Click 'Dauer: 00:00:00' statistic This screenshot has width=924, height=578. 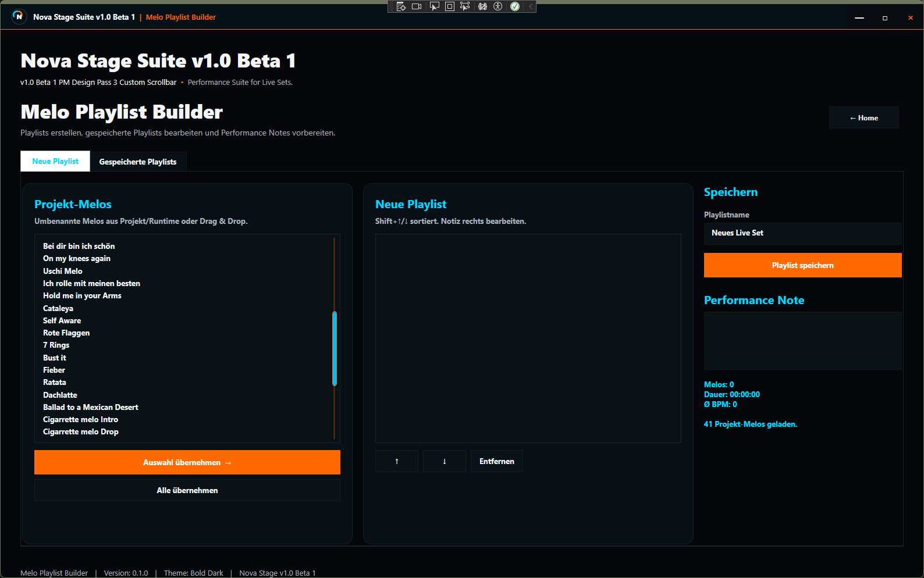coord(732,394)
